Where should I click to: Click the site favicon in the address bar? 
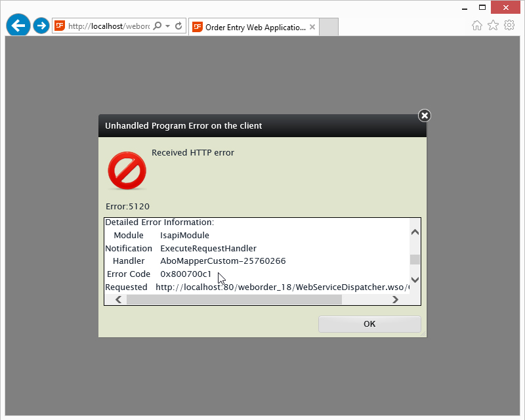click(60, 26)
